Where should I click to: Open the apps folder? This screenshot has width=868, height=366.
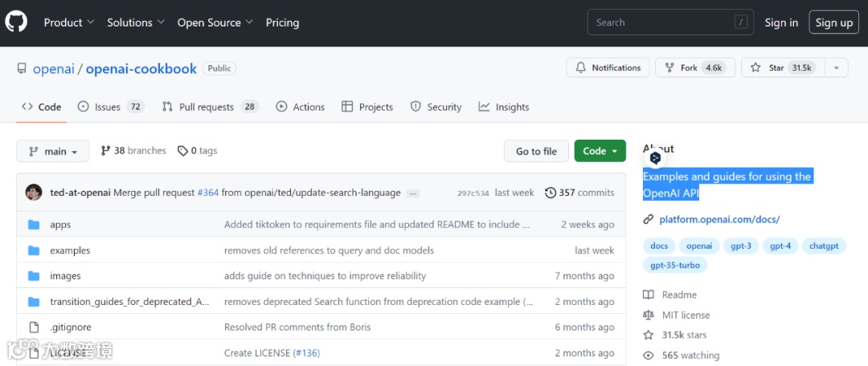60,225
